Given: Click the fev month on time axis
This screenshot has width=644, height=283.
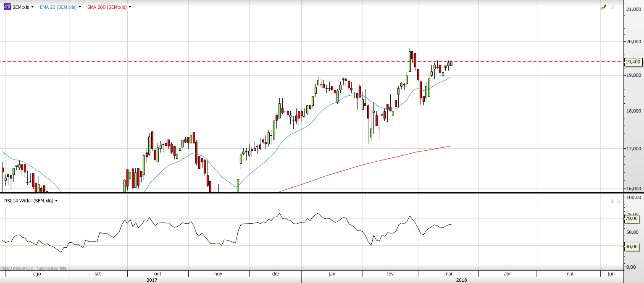Looking at the screenshot, I should (x=390, y=274).
